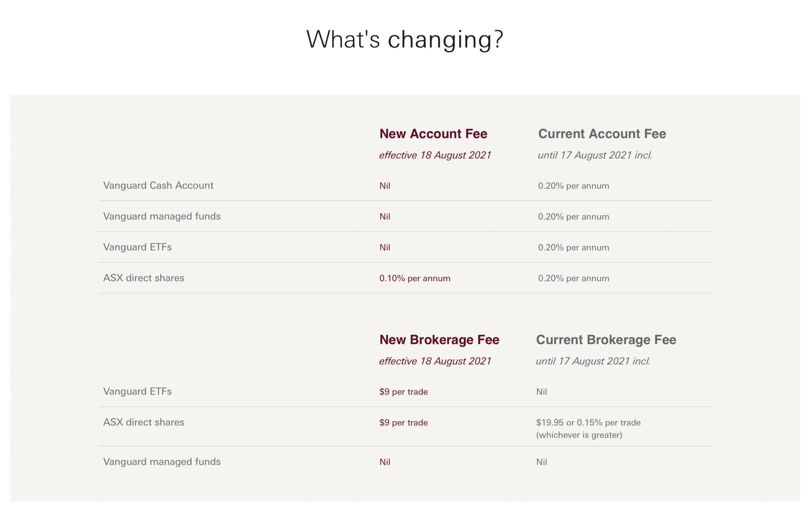Click the "What's changing?" page heading
812x510 pixels.
point(405,39)
